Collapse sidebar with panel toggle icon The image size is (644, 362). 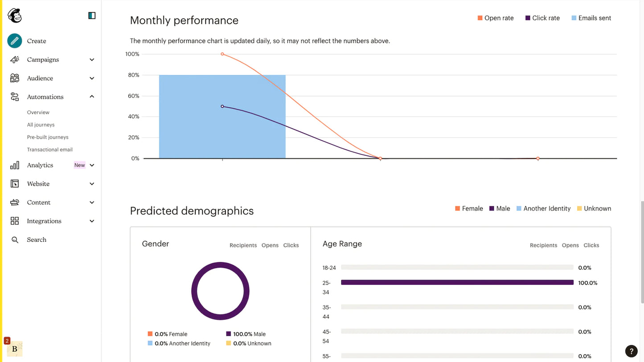click(92, 16)
